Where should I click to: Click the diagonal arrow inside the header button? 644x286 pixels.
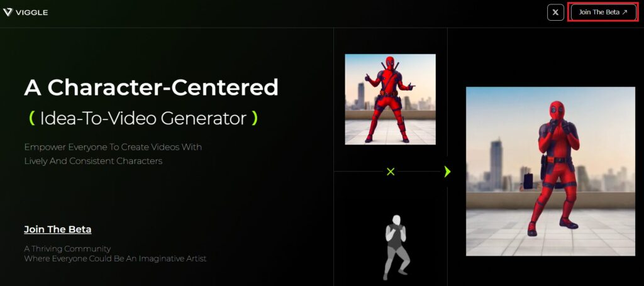pos(625,13)
